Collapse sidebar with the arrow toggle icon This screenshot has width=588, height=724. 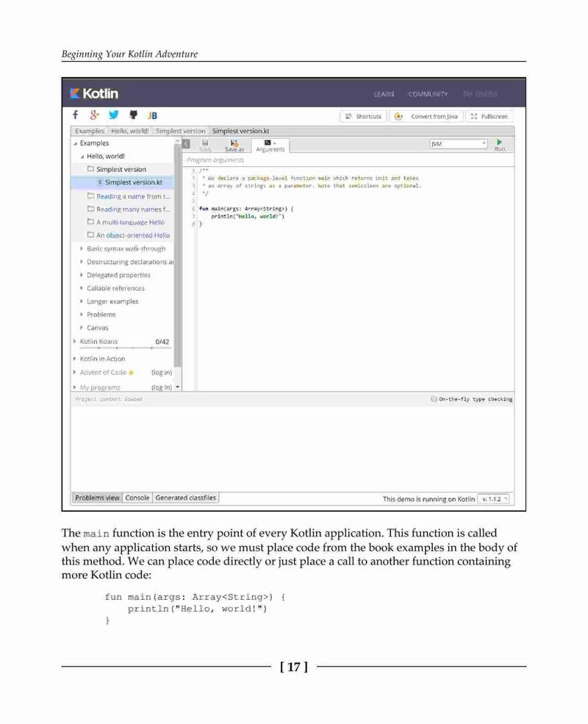point(186,143)
